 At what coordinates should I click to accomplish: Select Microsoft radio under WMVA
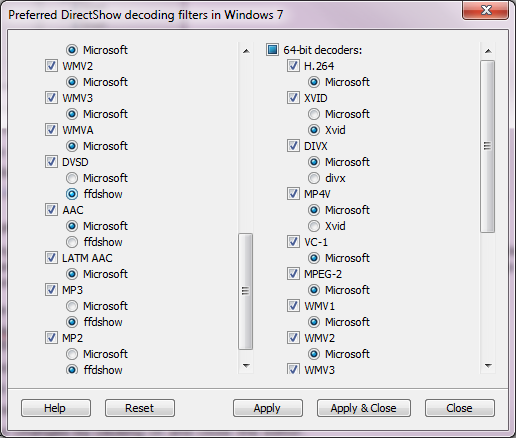pyautogui.click(x=72, y=146)
